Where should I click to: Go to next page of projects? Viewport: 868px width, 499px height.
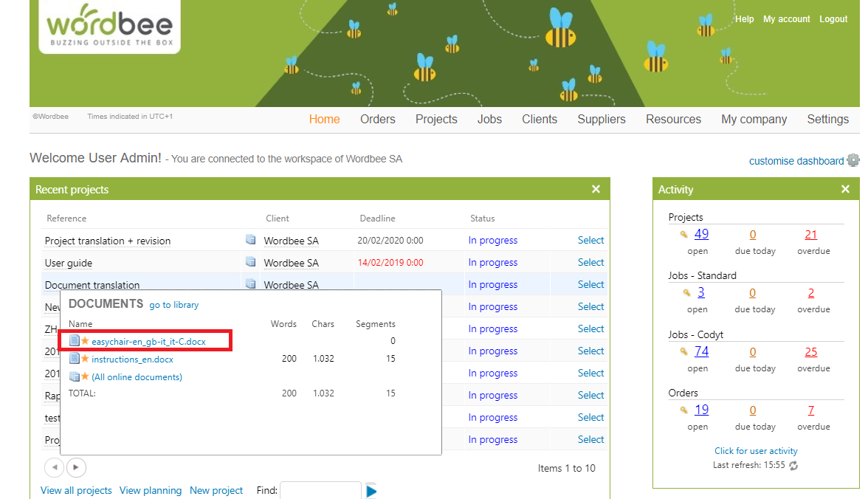coord(76,467)
